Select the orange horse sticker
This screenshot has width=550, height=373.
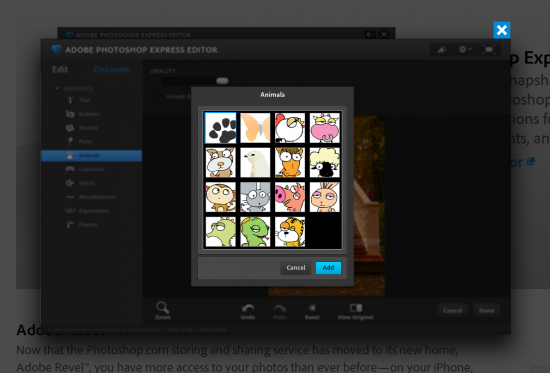(290, 162)
